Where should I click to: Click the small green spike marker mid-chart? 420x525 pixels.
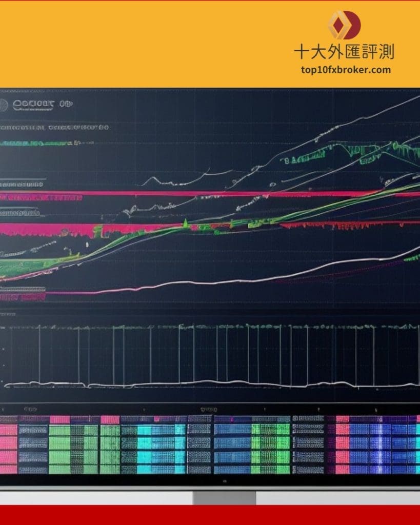pos(185,223)
